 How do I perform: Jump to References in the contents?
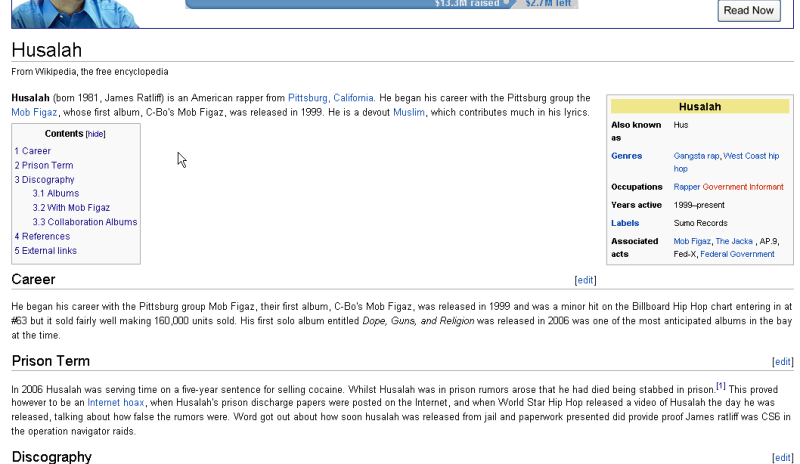(43, 237)
